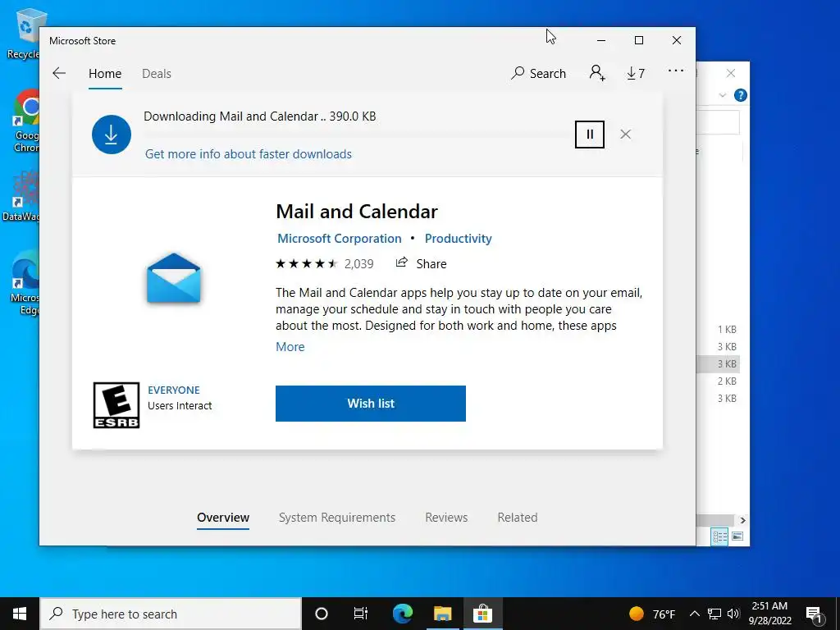Switch to the Related tab

(518, 518)
